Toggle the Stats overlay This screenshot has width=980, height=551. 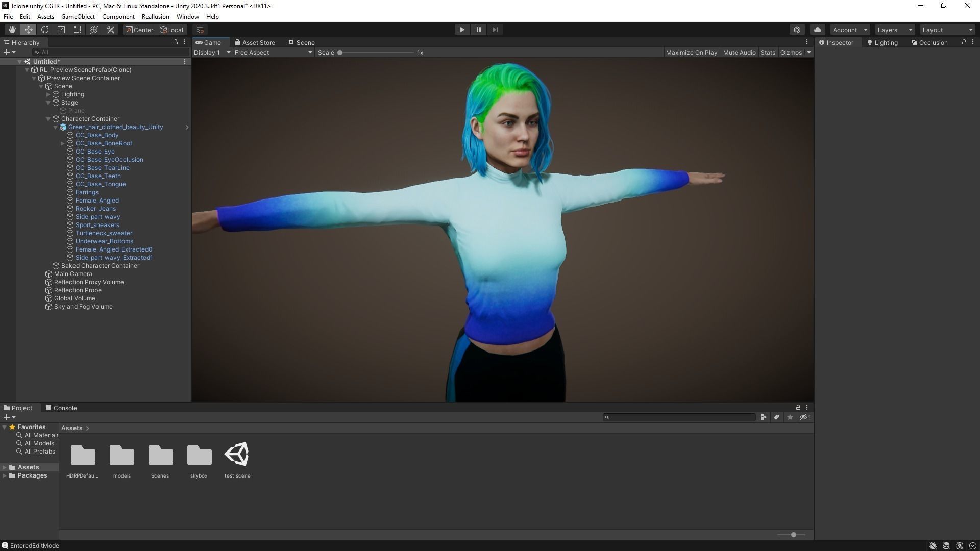(x=767, y=53)
